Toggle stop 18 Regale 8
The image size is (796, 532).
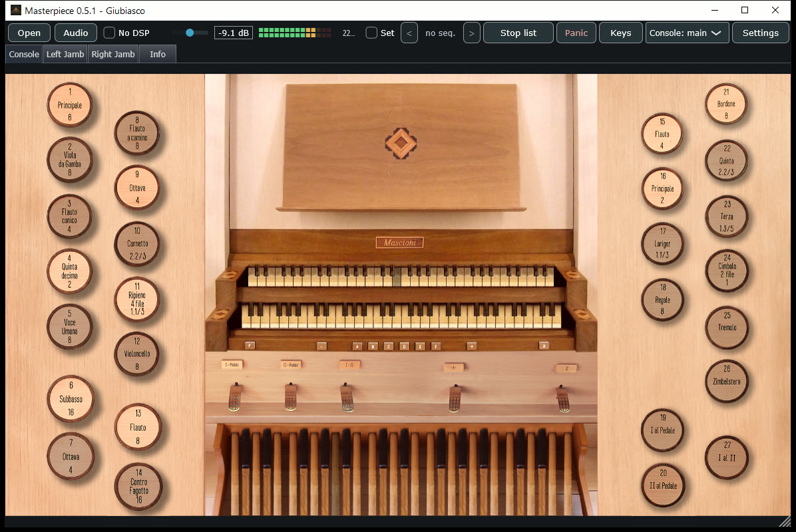tap(662, 300)
